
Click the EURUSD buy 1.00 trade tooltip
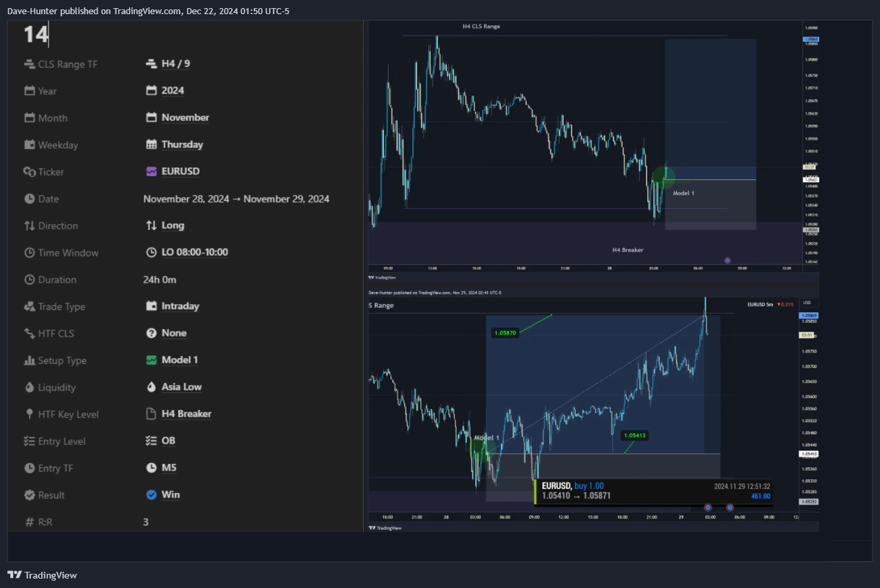(x=653, y=492)
